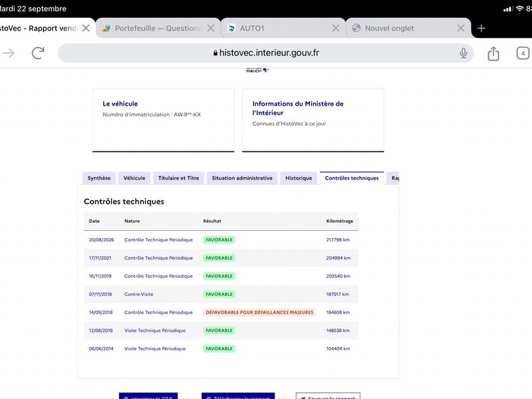The height and width of the screenshot is (399, 532).
Task: Go forward with the arrow icon
Action: click(x=9, y=53)
